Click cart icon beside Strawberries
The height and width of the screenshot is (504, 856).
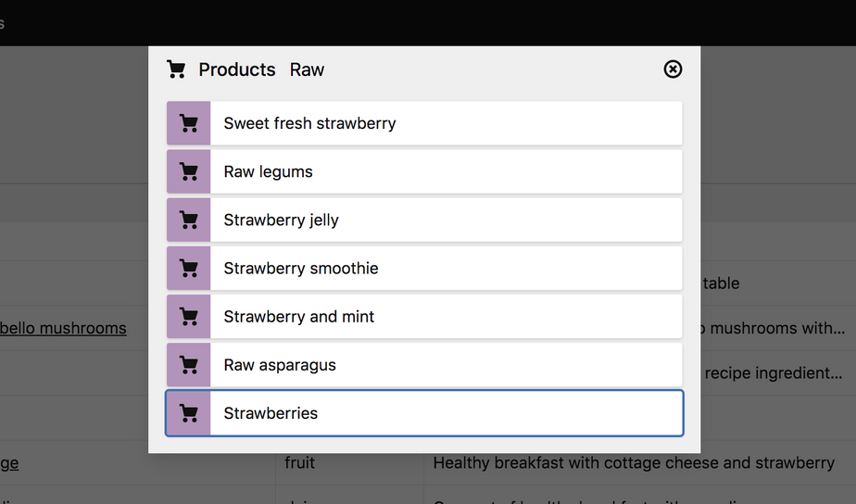click(x=189, y=413)
